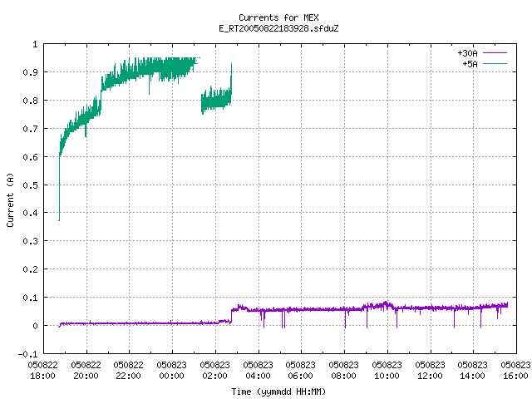Click the x-axis label 050822 20:00

click(x=86, y=370)
